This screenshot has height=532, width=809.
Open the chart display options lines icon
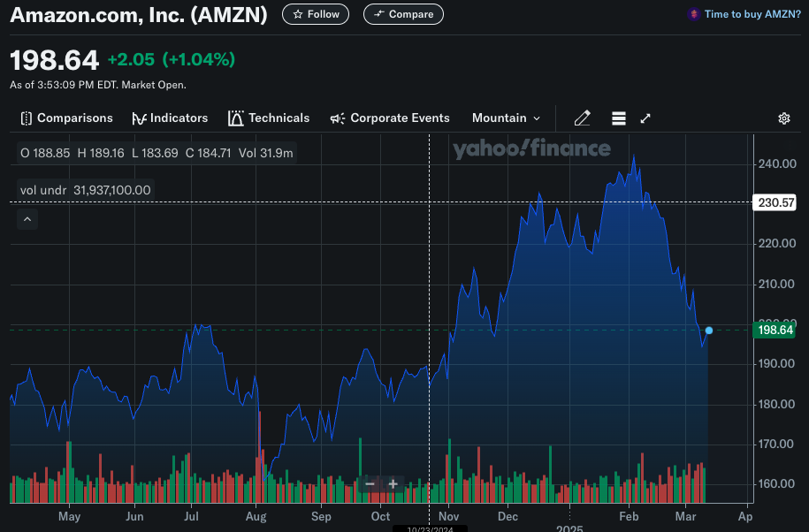(x=618, y=118)
